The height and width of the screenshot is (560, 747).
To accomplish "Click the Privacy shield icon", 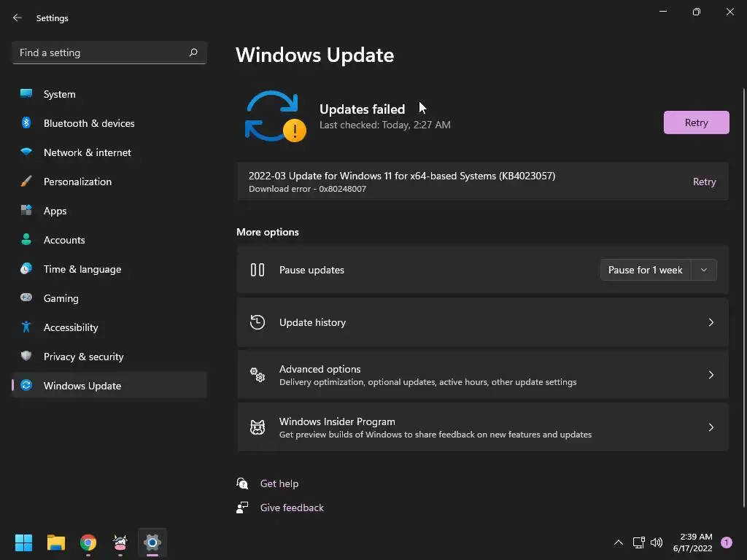I will pyautogui.click(x=26, y=356).
